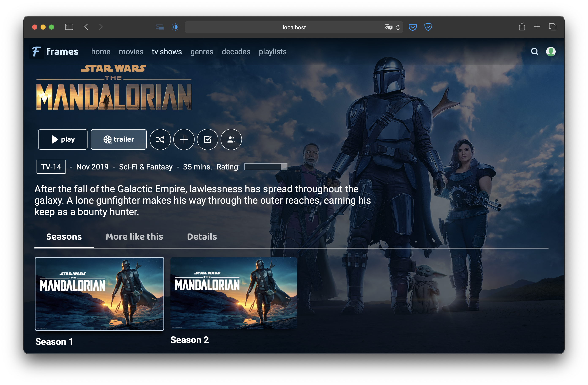The width and height of the screenshot is (588, 385).
Task: Open search with the magnifier icon
Action: pos(534,51)
